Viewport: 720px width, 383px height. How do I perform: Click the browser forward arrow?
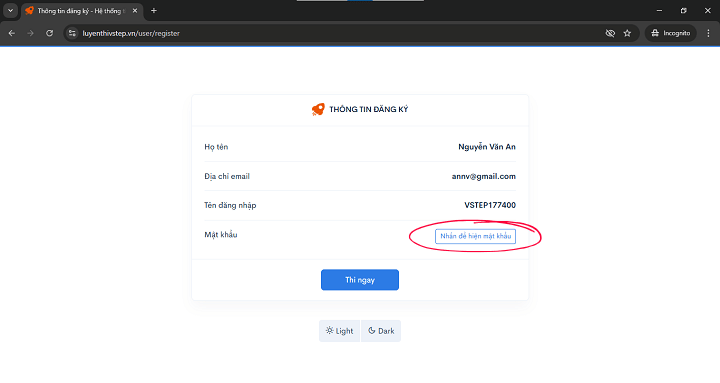30,33
